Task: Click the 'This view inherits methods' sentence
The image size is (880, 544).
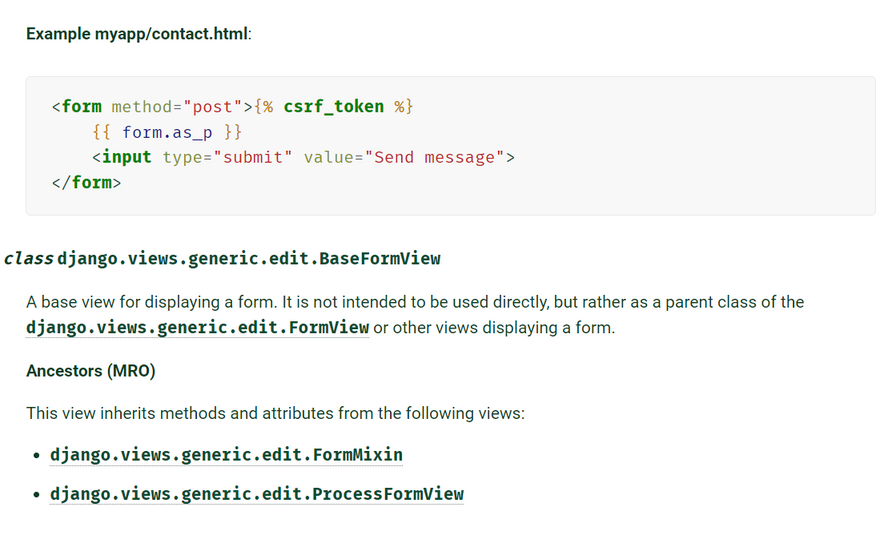Action: 274,413
